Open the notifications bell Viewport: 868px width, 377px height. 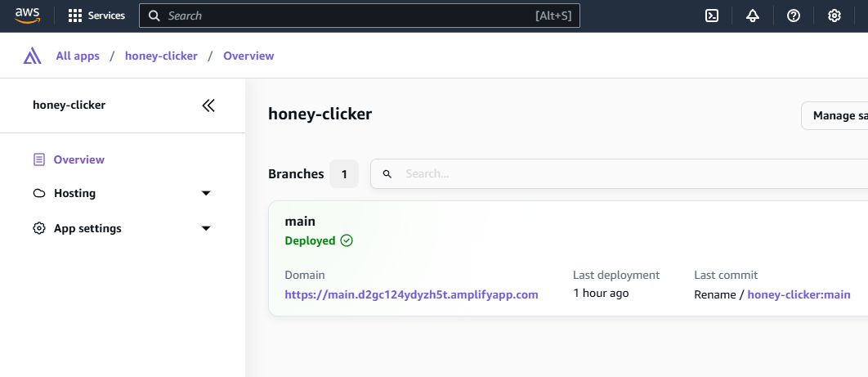click(752, 16)
